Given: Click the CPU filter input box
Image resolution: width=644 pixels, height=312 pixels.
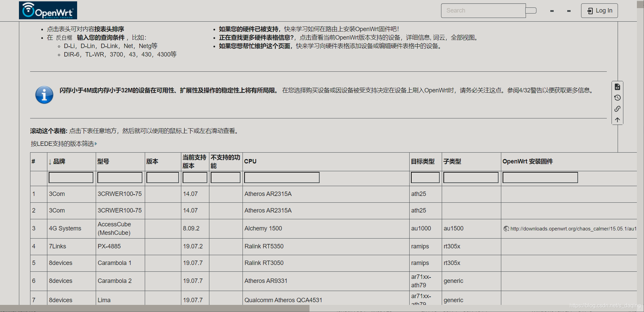Looking at the screenshot, I should (282, 178).
